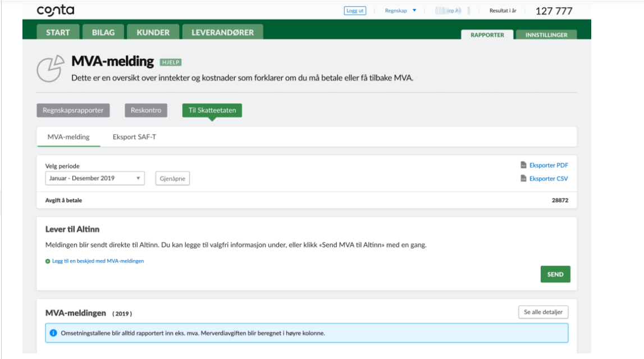Viewport: 644px width, 359px height.
Task: Click the Conta logo
Action: [56, 11]
